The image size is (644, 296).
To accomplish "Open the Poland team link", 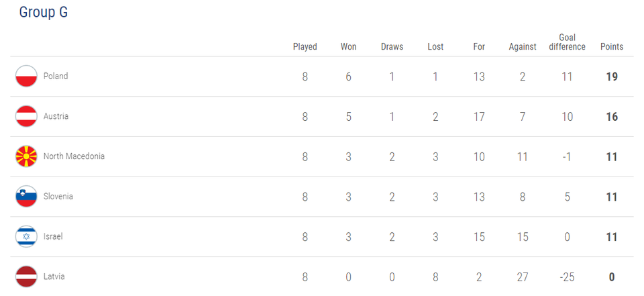I will coord(56,77).
